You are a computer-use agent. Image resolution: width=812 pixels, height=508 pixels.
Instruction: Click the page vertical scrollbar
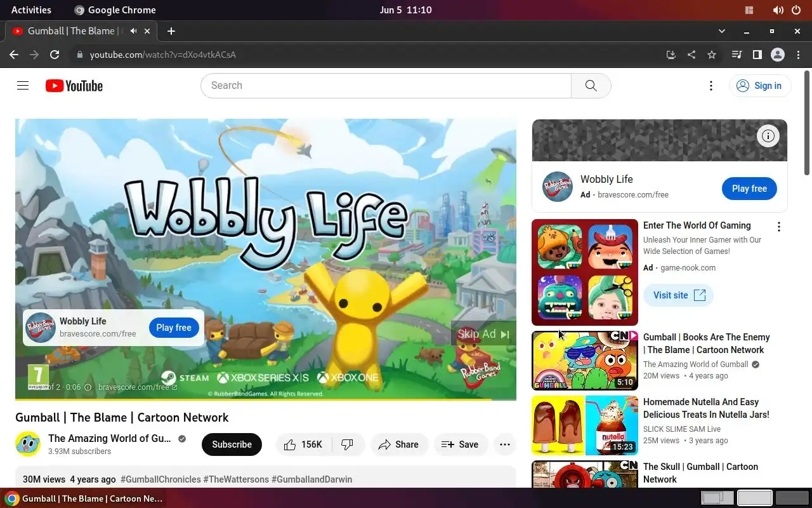point(808,124)
